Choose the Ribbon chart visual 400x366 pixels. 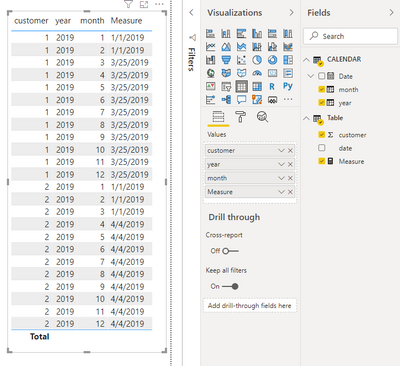click(210, 60)
